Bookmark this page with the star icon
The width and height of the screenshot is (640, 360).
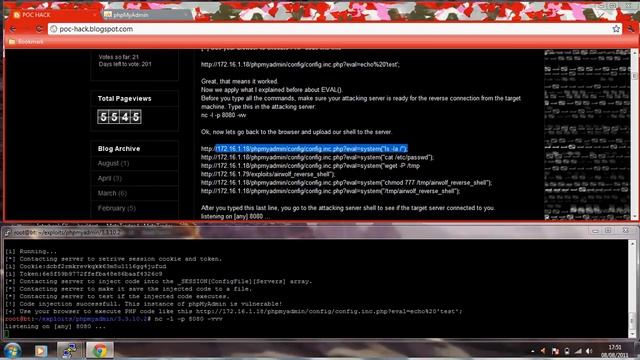pos(616,29)
